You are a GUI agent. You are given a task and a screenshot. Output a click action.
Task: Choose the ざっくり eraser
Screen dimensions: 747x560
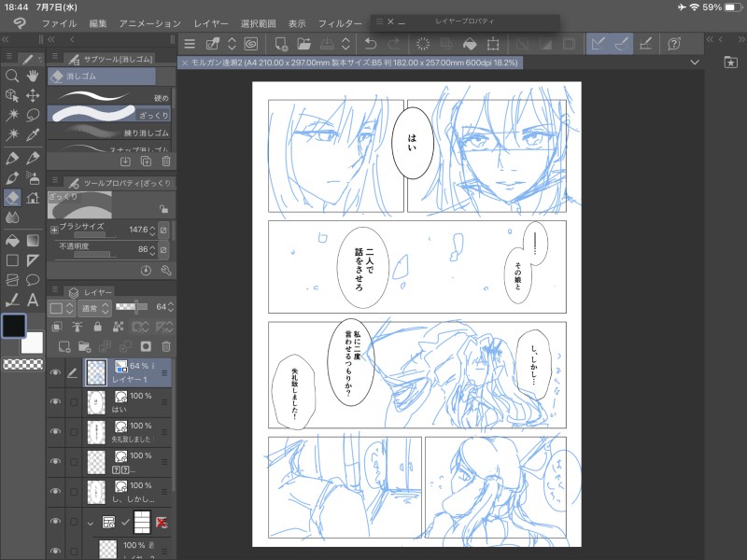pos(109,114)
